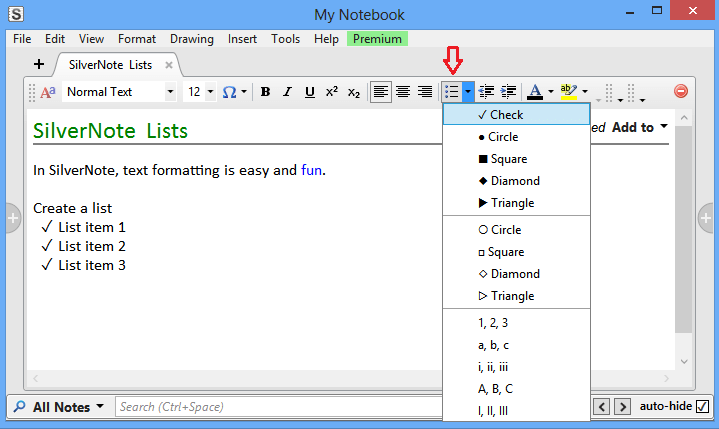Open the font size 12 dropdown
The height and width of the screenshot is (429, 719).
point(210,92)
